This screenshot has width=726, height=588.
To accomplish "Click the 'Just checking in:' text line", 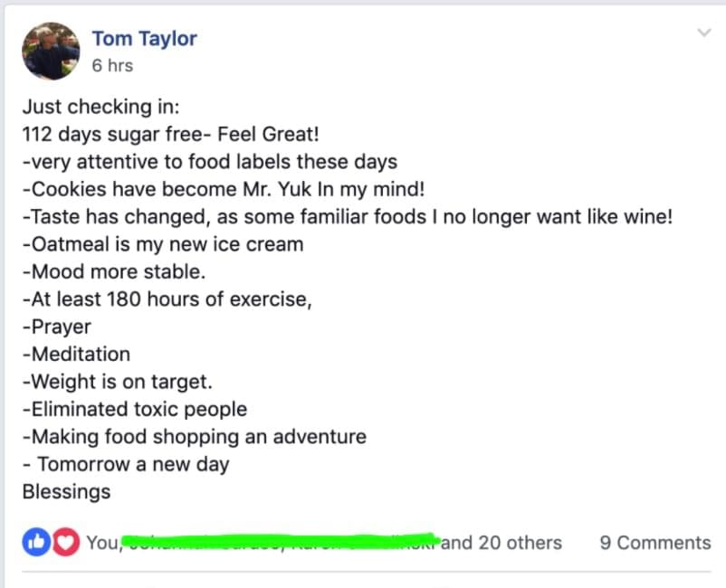I will (101, 107).
